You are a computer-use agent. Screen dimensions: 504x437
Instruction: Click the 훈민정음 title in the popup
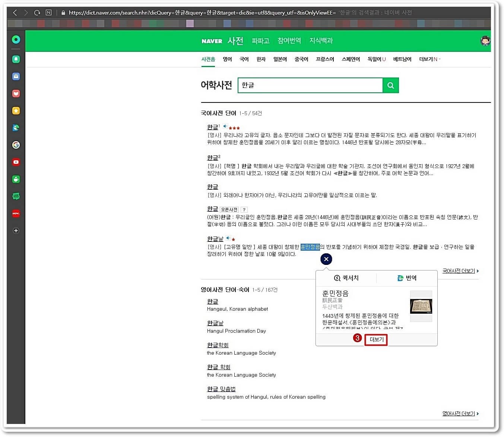(335, 294)
